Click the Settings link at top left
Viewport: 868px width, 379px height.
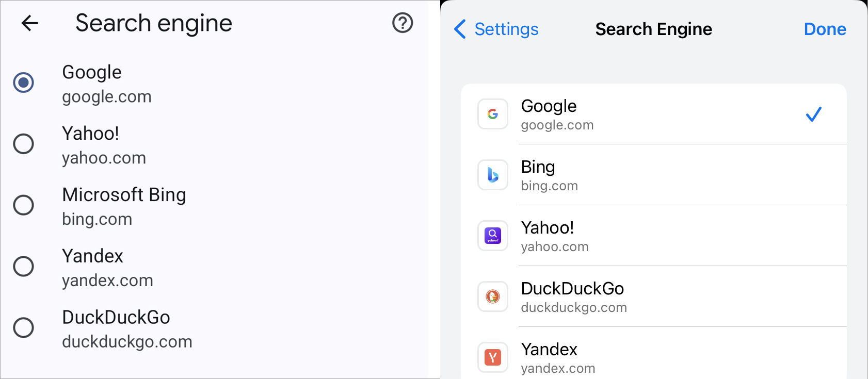pos(506,29)
